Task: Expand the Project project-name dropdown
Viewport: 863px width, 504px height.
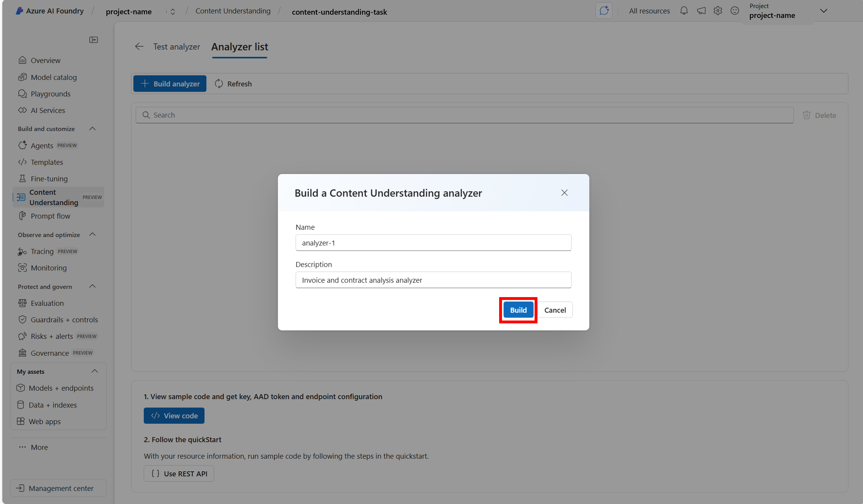Action: tap(824, 11)
